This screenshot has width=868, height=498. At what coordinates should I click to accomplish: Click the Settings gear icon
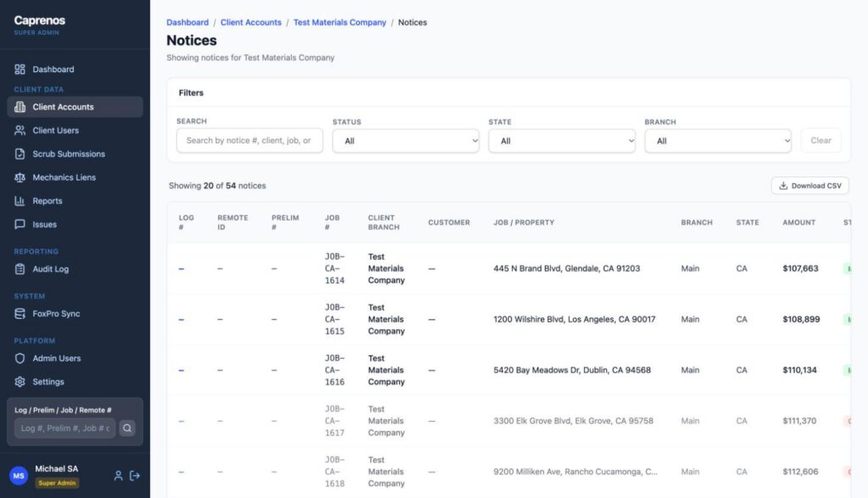[x=20, y=382]
